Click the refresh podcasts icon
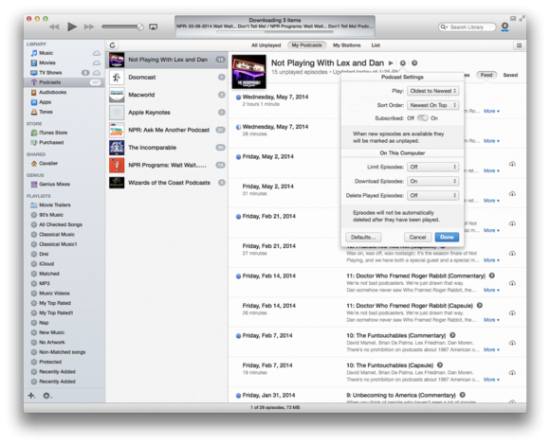 112,45
